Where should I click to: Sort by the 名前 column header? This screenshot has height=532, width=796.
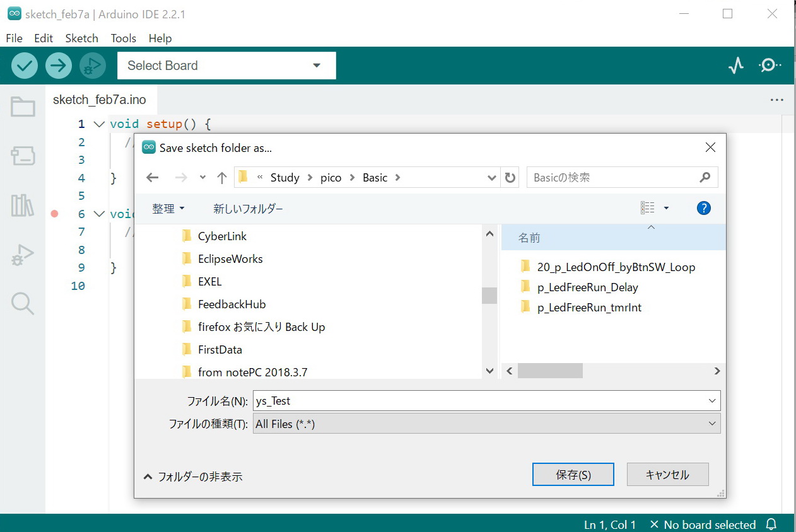tap(613, 238)
